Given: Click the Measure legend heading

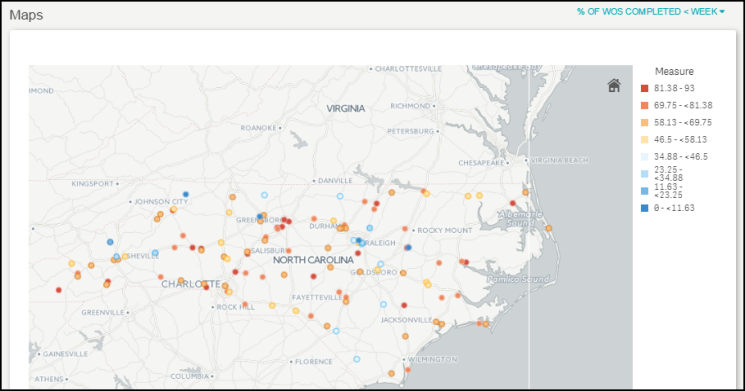Looking at the screenshot, I should [674, 71].
